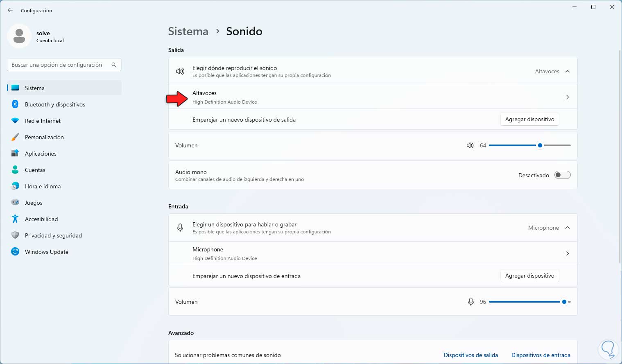Collapse the Altavoces output device list
Screen dimensions: 622x364
pyautogui.click(x=568, y=71)
